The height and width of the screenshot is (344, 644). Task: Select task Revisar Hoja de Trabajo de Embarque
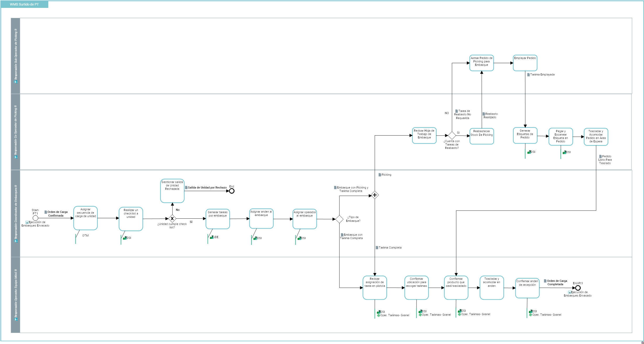click(424, 136)
